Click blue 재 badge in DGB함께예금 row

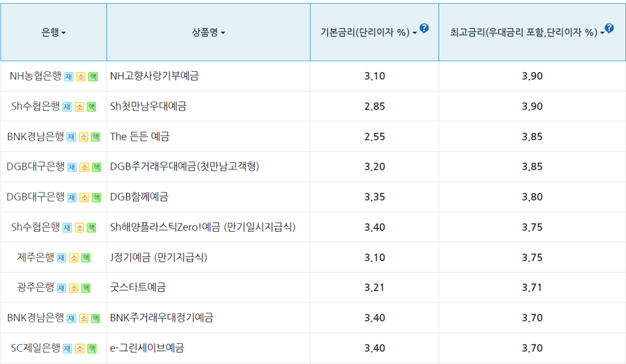72,197
